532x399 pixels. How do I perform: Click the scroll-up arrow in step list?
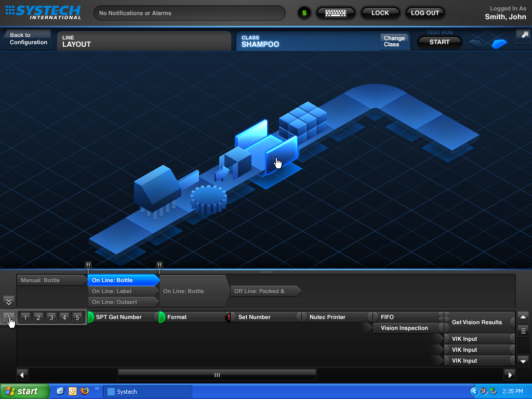pyautogui.click(x=523, y=316)
